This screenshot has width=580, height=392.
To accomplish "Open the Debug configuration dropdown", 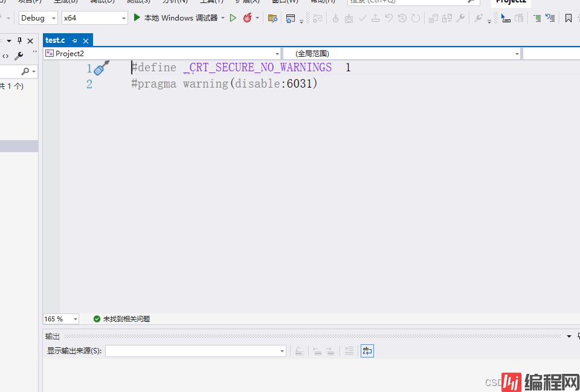I will pyautogui.click(x=39, y=18).
